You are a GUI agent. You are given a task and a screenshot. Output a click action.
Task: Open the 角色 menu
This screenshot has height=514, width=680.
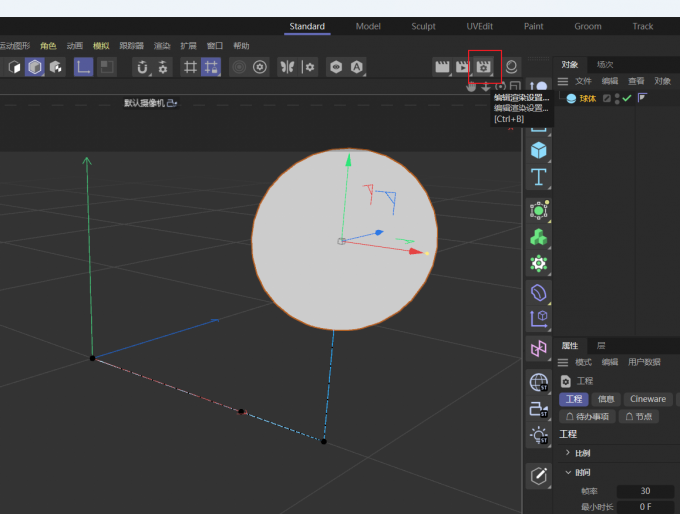[48, 46]
